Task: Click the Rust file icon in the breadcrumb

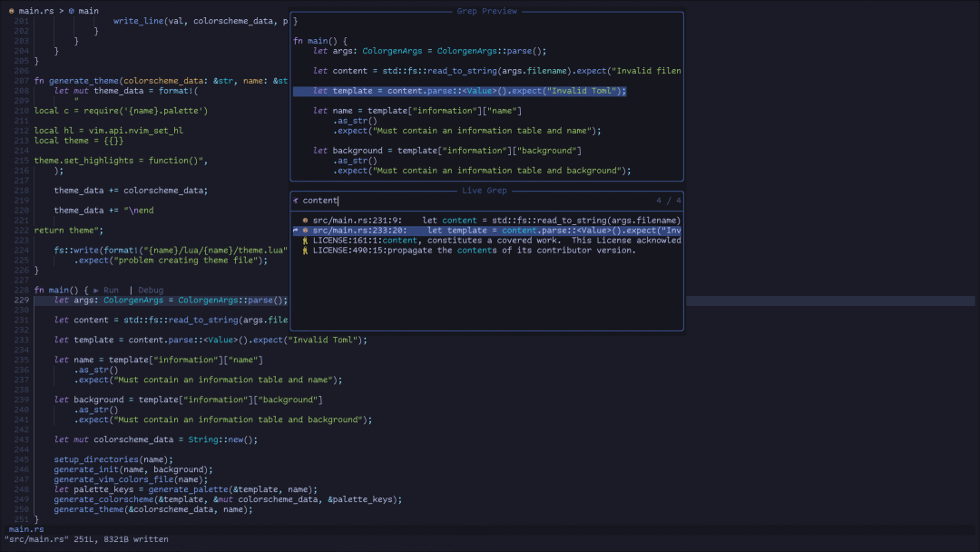Action: pos(12,10)
